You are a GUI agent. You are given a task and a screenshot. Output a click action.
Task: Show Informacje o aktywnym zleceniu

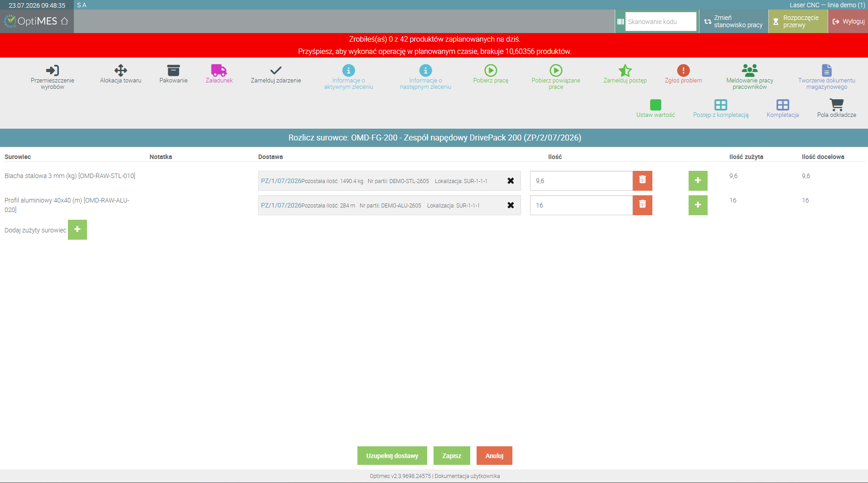(x=348, y=77)
